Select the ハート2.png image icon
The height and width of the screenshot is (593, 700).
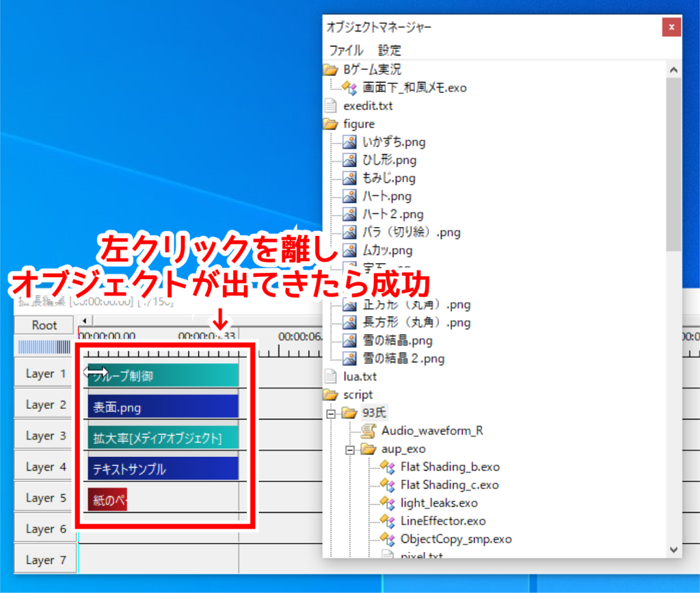click(x=349, y=214)
